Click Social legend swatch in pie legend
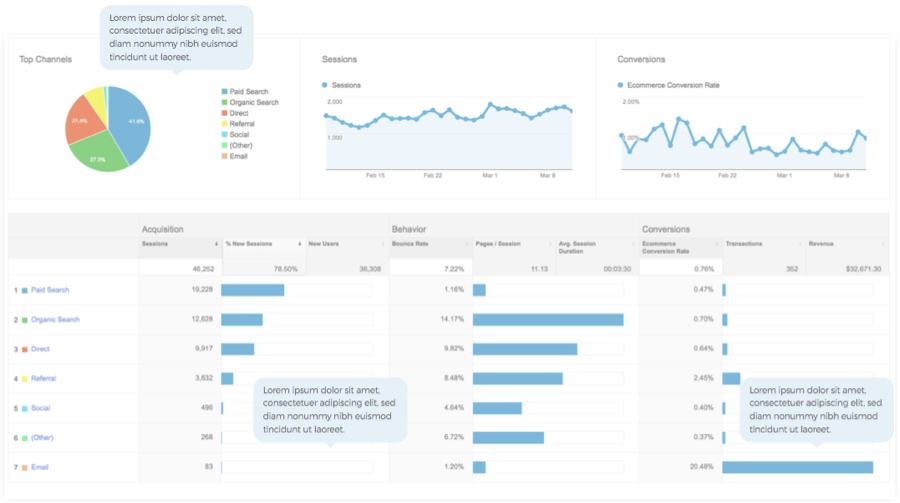 (x=224, y=134)
